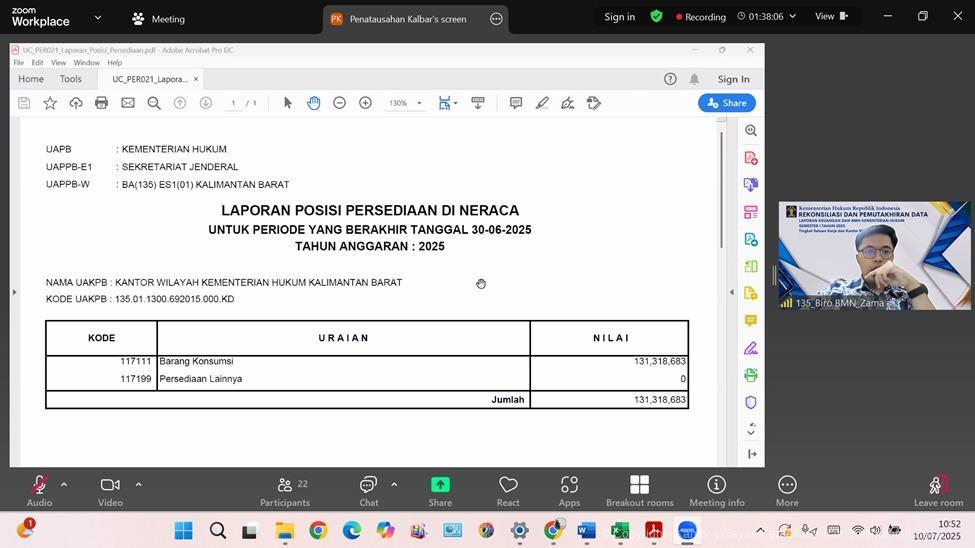Open the Find text magnifier icon
975x548 pixels.
point(154,103)
